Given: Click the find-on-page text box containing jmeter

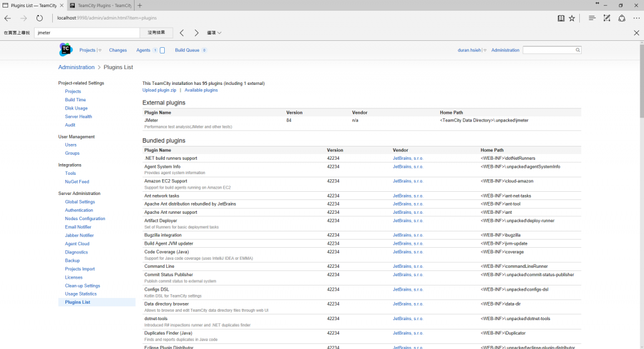Looking at the screenshot, I should point(87,33).
